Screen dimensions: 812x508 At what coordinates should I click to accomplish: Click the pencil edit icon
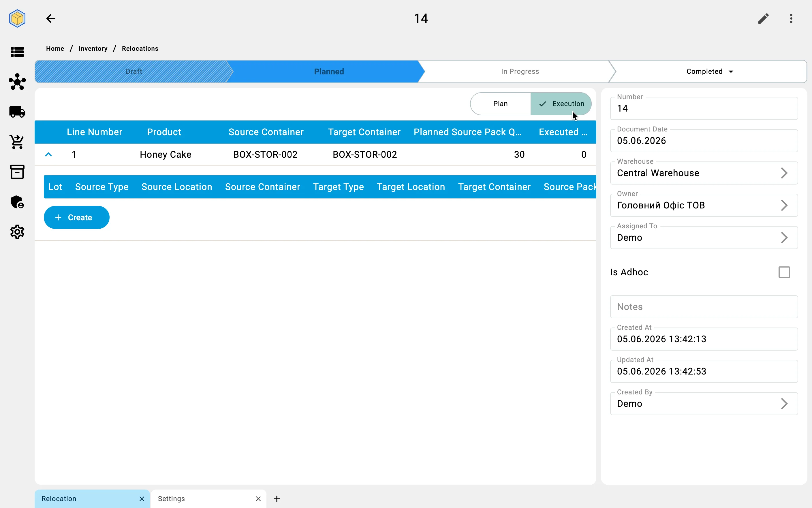pyautogui.click(x=763, y=18)
